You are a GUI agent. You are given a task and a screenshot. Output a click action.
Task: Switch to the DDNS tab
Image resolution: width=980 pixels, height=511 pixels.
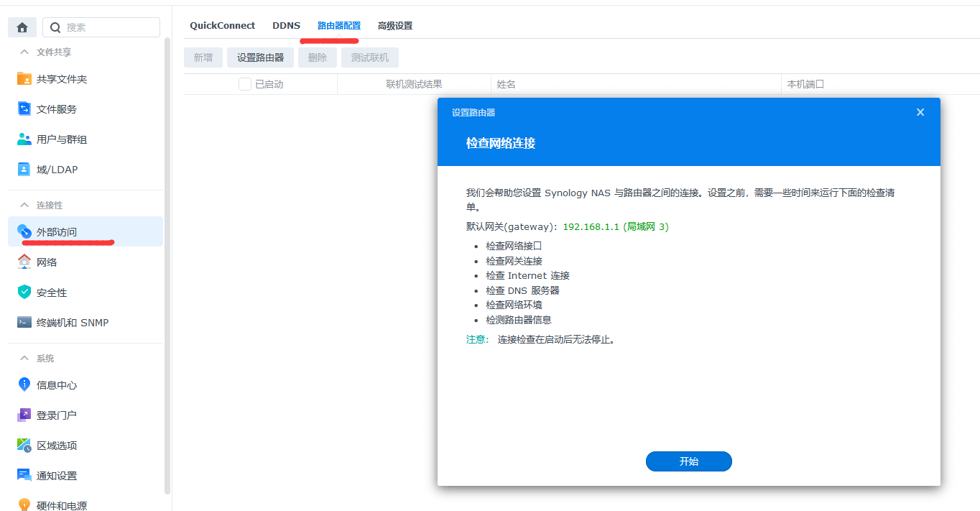[286, 26]
